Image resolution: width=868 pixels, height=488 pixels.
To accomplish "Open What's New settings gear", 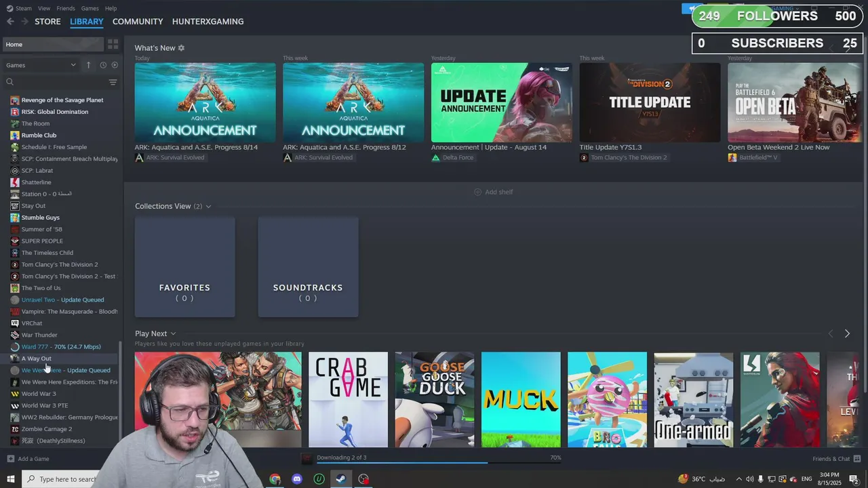I will pos(181,48).
